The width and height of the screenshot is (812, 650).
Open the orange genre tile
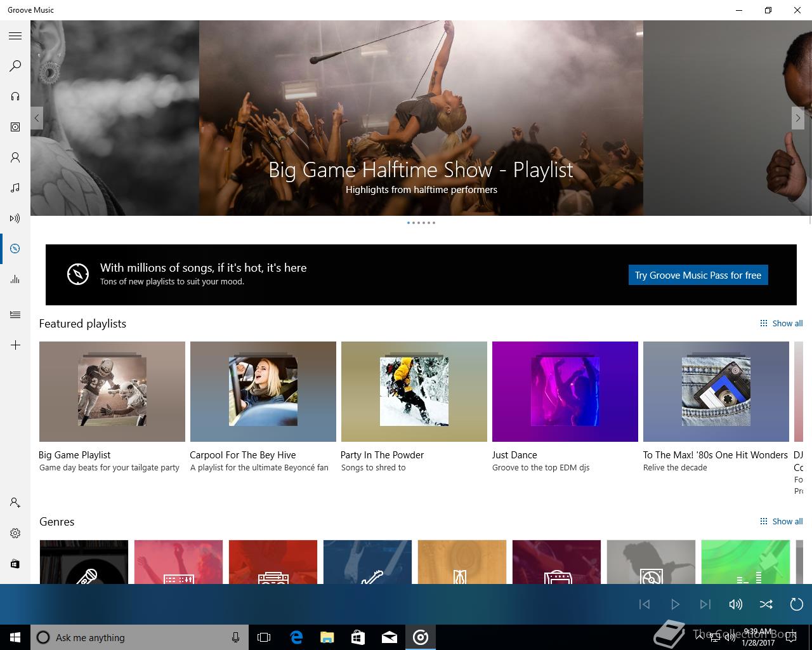click(462, 562)
